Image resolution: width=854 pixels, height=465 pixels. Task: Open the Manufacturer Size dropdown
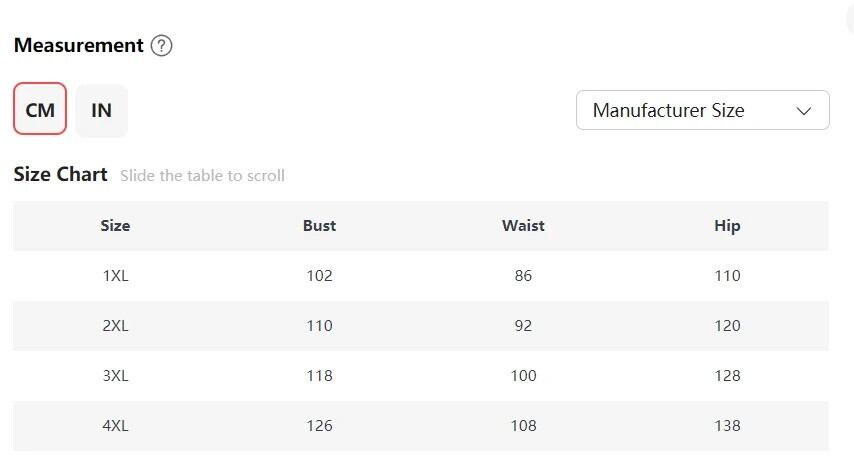coord(702,110)
